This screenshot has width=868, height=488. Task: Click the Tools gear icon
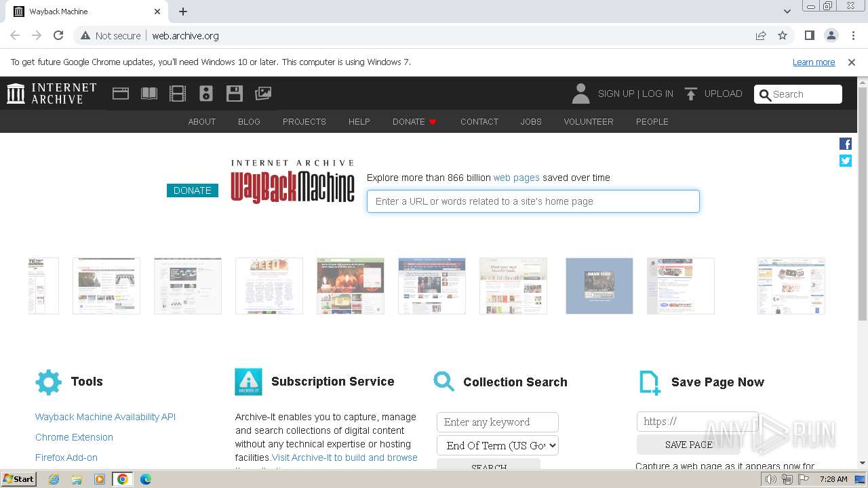(x=48, y=382)
